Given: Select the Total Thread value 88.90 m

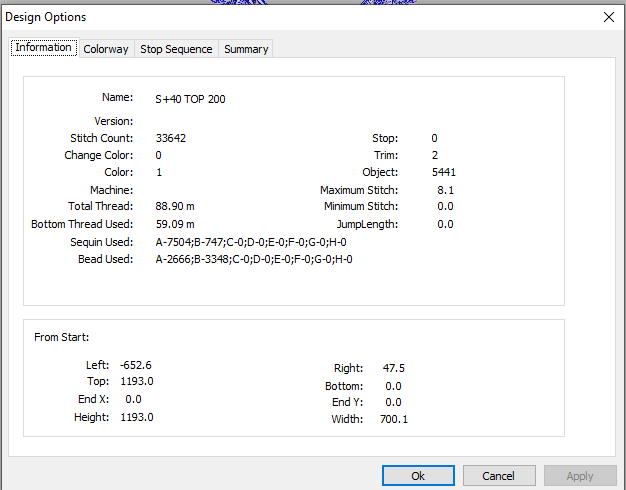Looking at the screenshot, I should click(175, 206).
